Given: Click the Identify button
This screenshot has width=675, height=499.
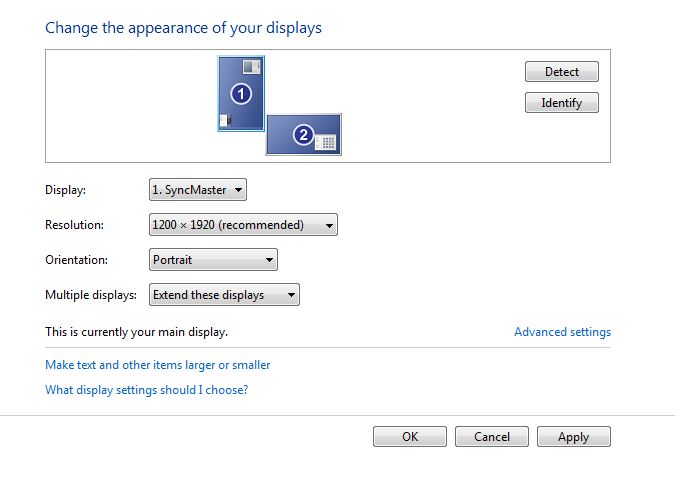Looking at the screenshot, I should [x=562, y=102].
